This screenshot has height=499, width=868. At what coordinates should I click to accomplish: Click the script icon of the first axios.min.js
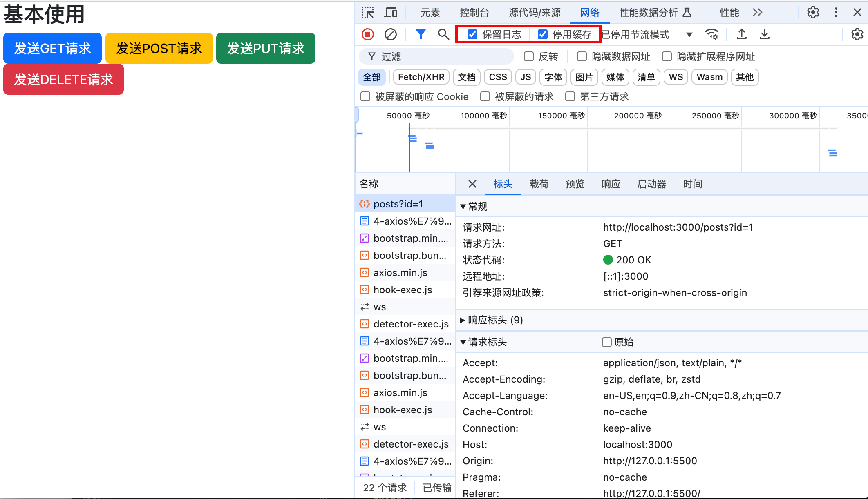(364, 272)
